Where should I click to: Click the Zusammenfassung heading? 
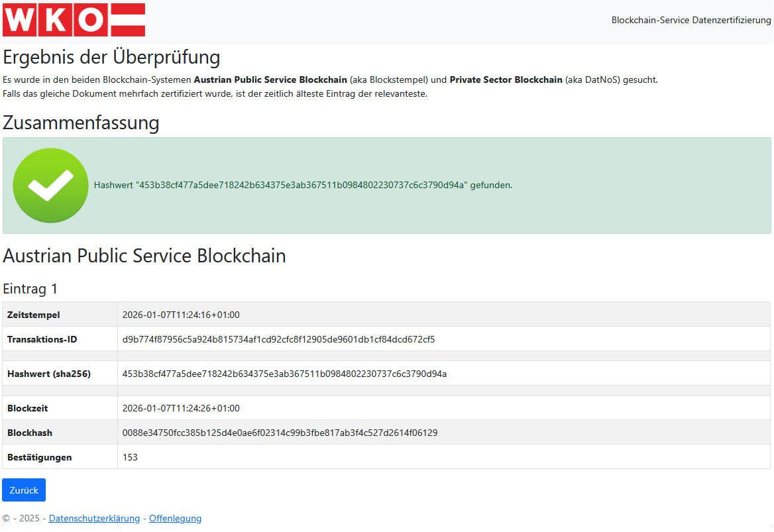(x=81, y=123)
